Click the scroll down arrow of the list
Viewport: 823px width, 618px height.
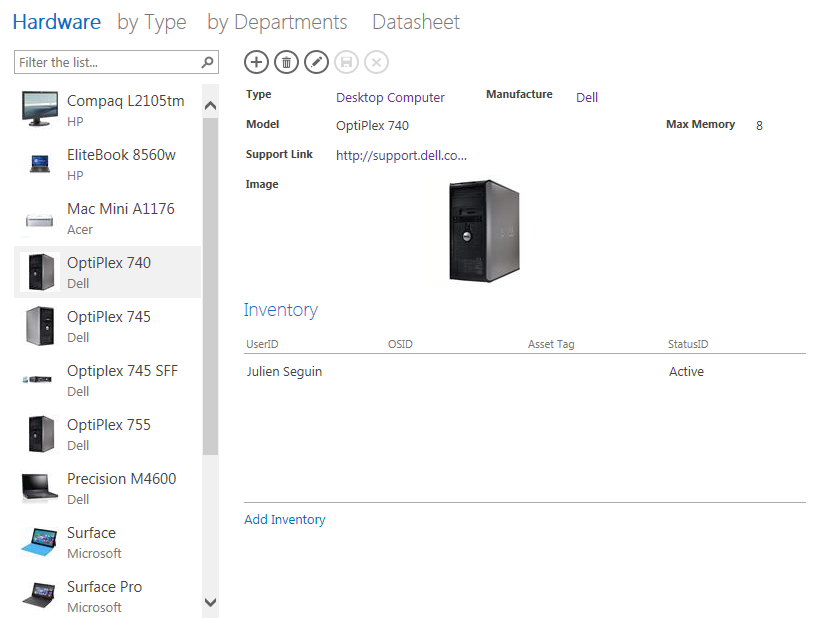click(x=210, y=602)
